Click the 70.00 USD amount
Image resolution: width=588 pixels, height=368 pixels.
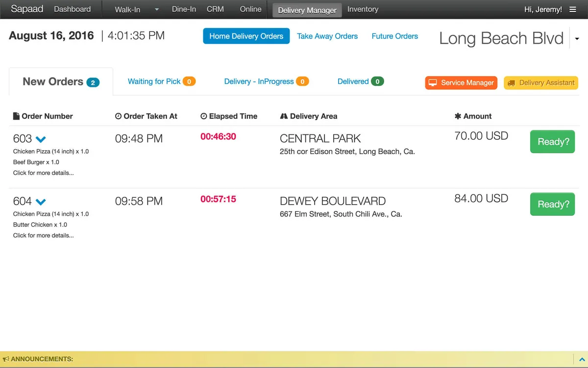click(481, 136)
